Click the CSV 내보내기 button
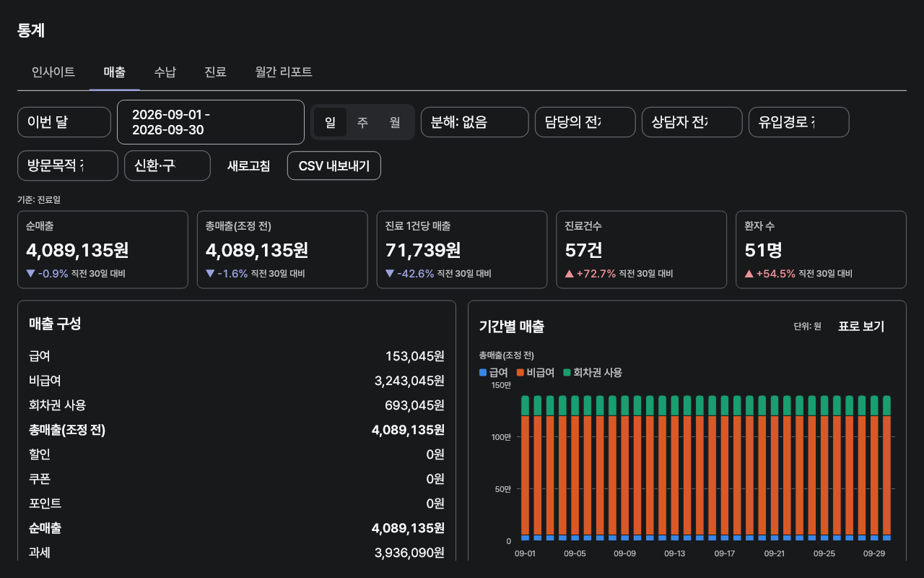Image resolution: width=924 pixels, height=578 pixels. click(334, 165)
